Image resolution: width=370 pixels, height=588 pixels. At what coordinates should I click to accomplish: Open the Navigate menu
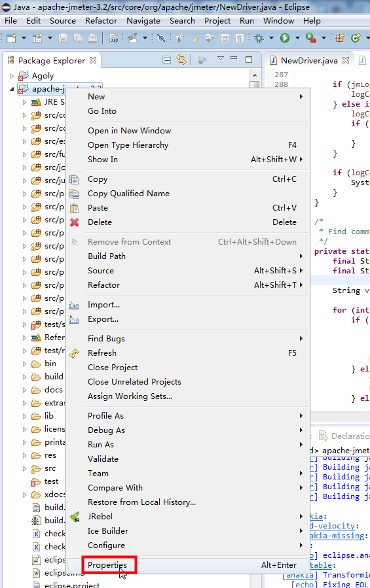[x=143, y=21]
